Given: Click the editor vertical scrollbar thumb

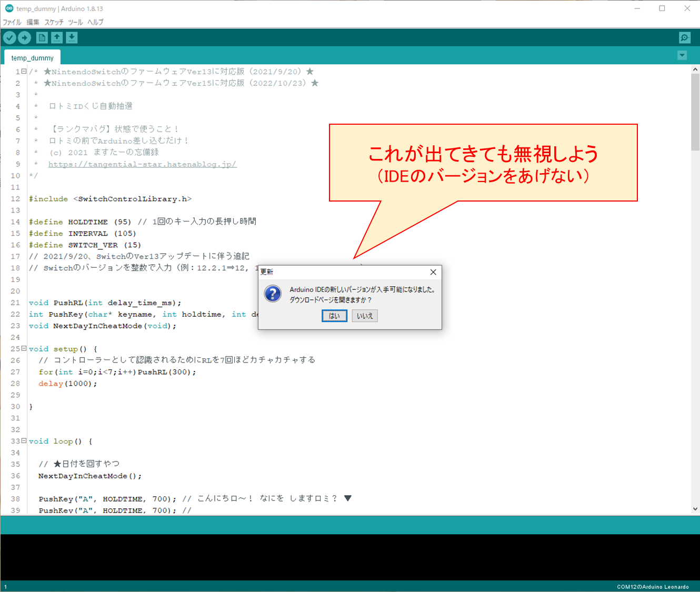Looking at the screenshot, I should click(695, 112).
